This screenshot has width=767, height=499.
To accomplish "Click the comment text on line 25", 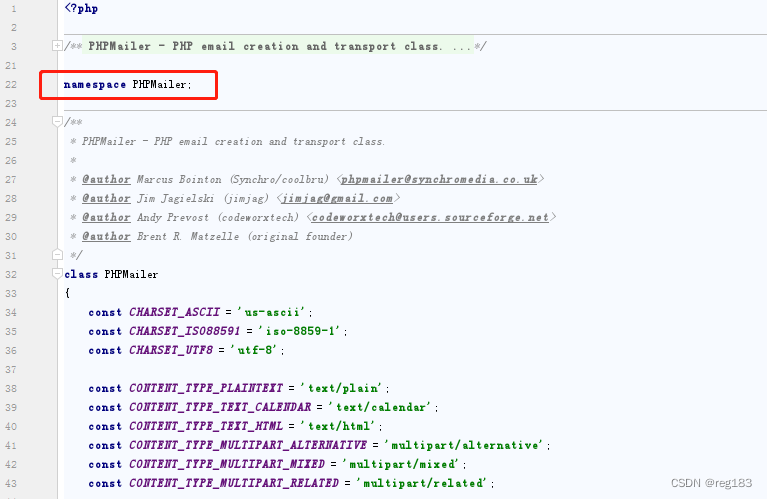I will (x=233, y=142).
